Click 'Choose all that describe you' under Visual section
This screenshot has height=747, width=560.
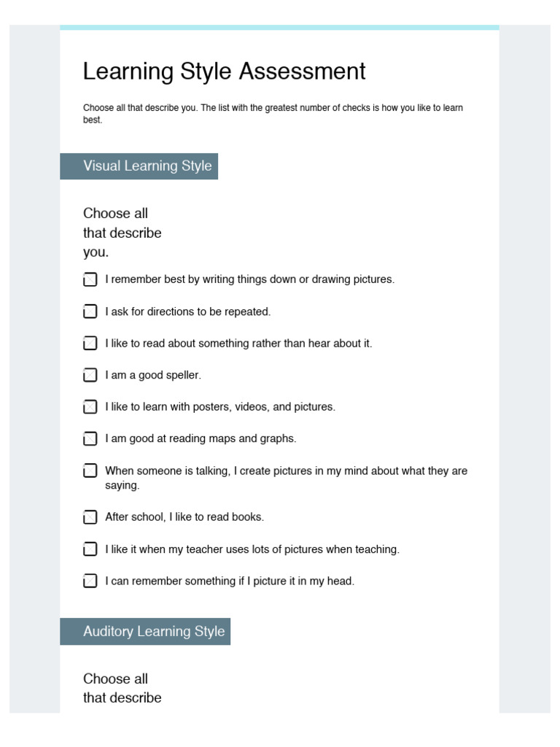[122, 233]
